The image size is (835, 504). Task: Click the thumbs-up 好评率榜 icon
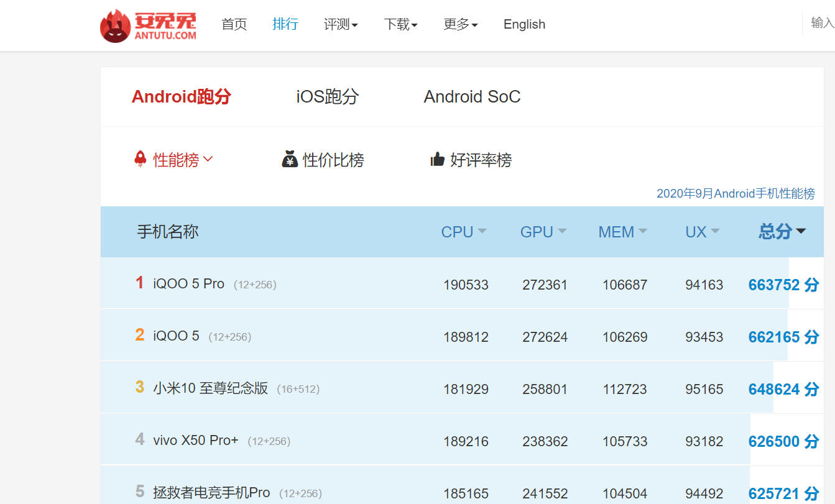[x=439, y=159]
